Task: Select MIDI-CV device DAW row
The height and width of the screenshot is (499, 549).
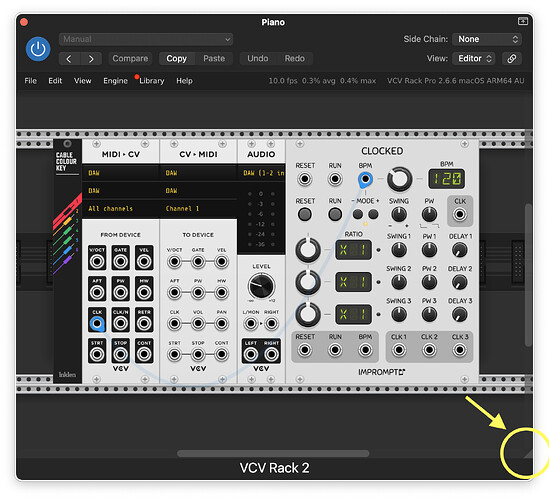Action: tap(121, 191)
